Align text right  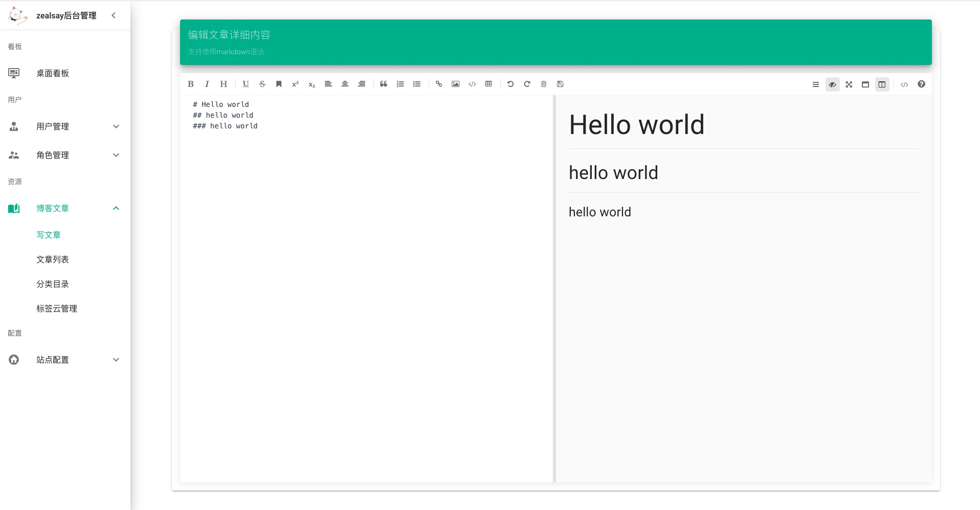362,84
